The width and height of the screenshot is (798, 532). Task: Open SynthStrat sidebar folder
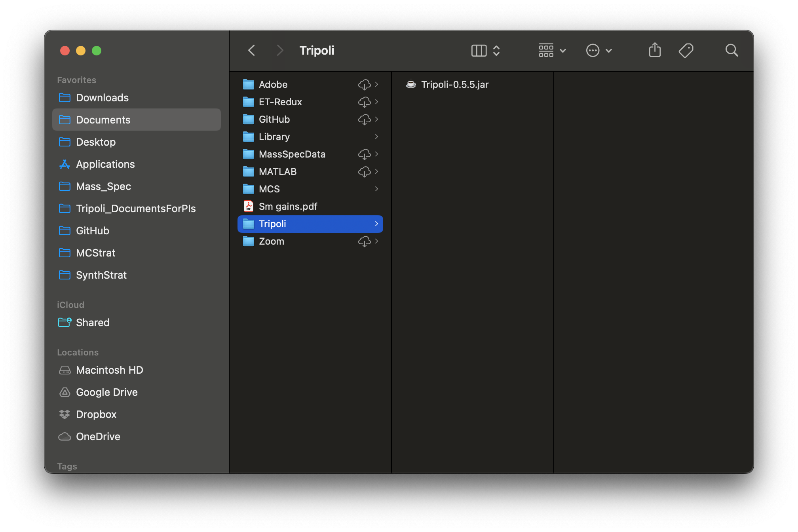(137, 275)
